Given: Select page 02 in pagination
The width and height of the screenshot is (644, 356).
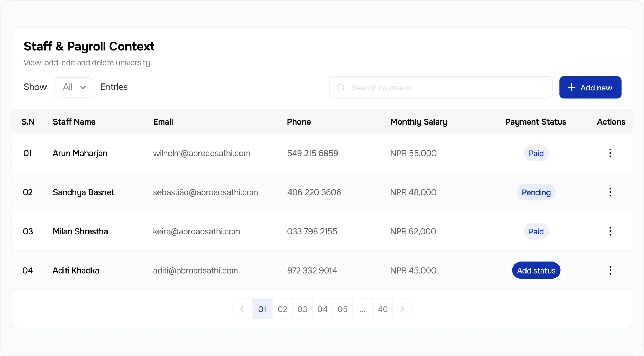Looking at the screenshot, I should pyautogui.click(x=282, y=309).
